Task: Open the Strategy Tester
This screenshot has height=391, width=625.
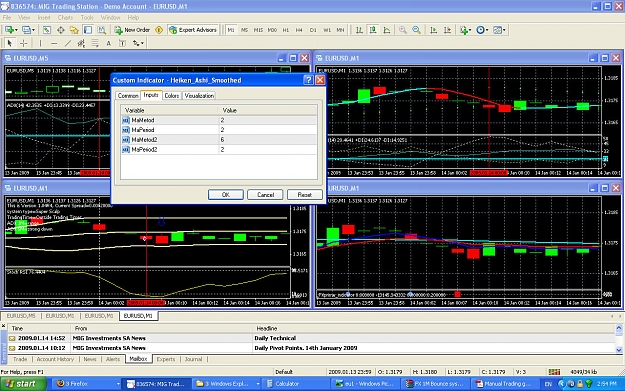Action: (x=102, y=30)
